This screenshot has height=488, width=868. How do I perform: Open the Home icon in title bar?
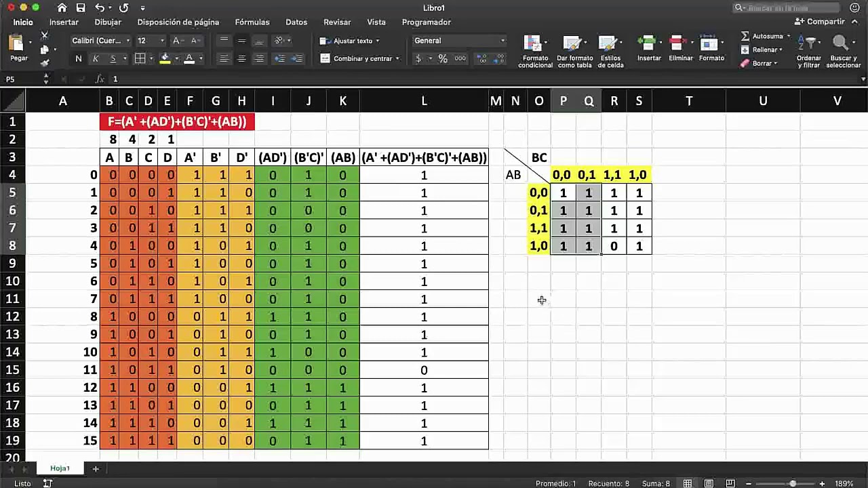pos(62,7)
